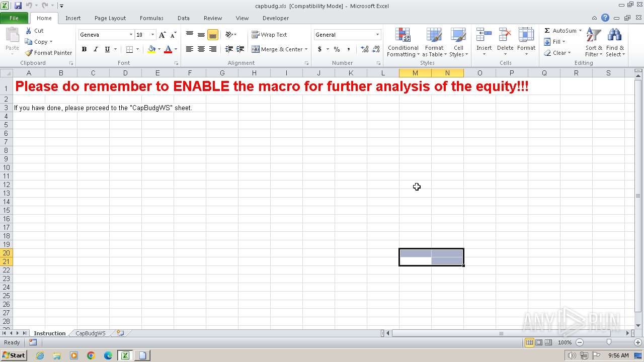The width and height of the screenshot is (644, 362).
Task: Select row 20 header
Action: [6, 253]
